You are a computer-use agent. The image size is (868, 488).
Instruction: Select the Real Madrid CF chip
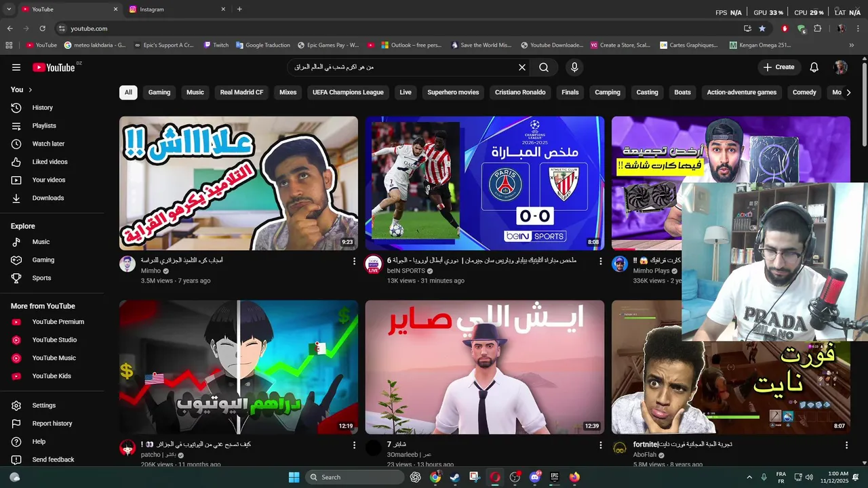(241, 92)
